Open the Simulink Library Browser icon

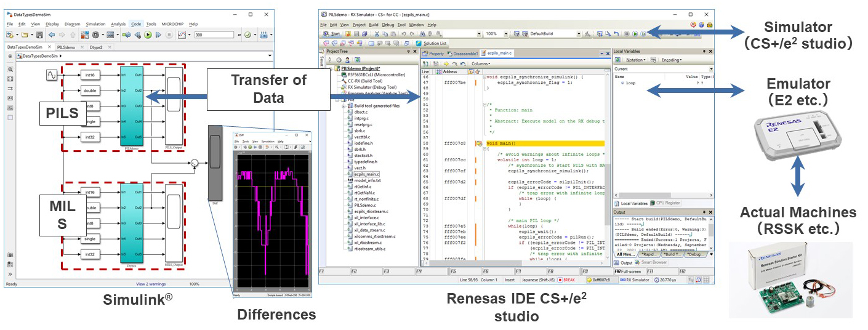tap(85, 34)
